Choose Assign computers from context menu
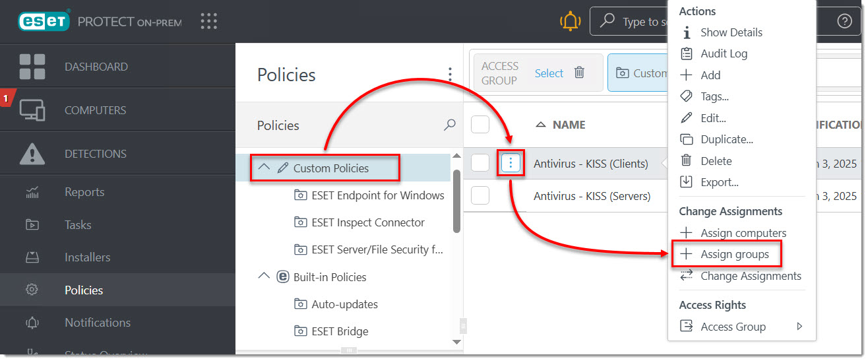Screen dimensions: 868x361 (742, 233)
